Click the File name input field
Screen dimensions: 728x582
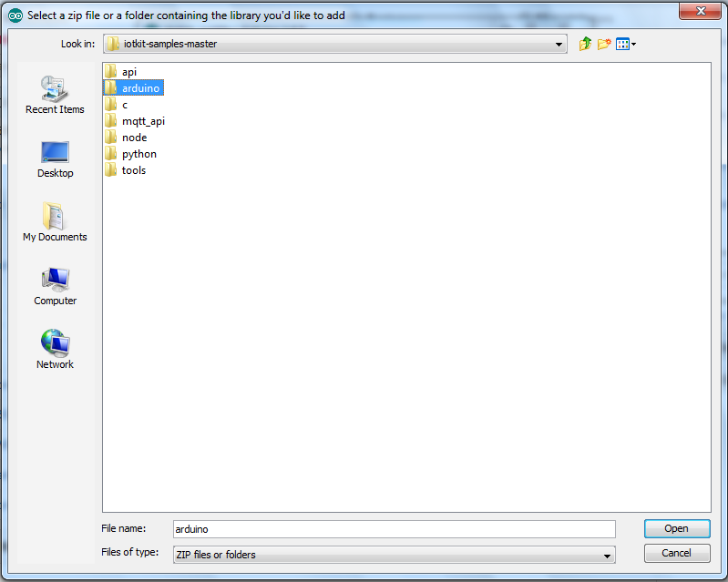pyautogui.click(x=395, y=529)
